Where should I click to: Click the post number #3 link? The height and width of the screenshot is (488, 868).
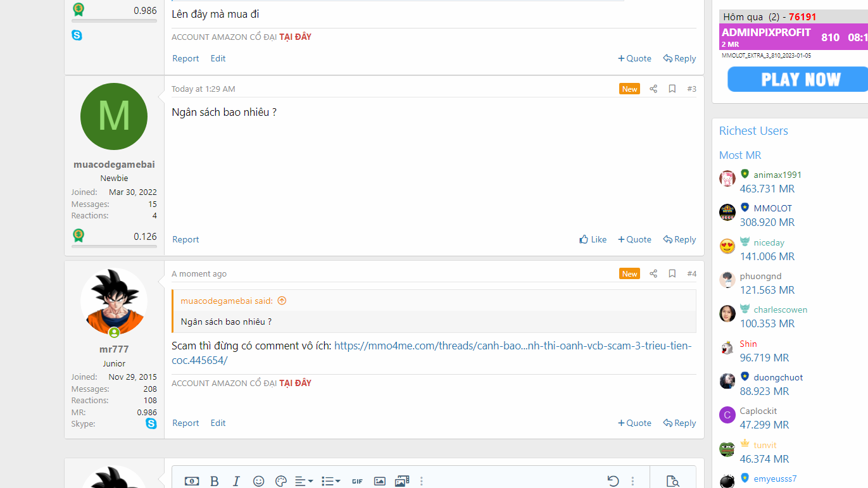pos(691,89)
